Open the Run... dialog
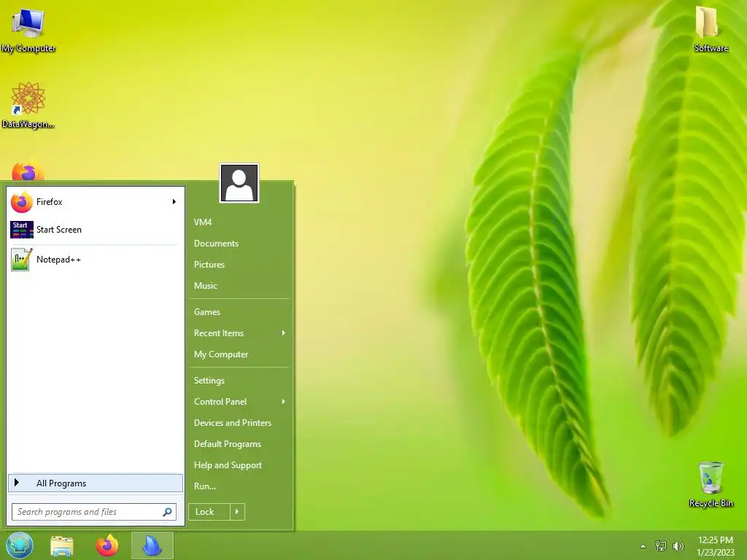Viewport: 747px width, 560px height. pos(205,486)
